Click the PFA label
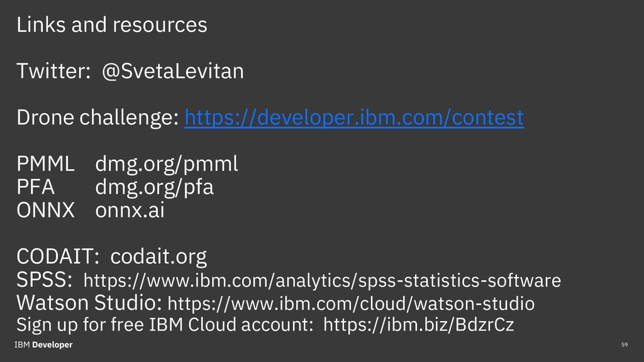 point(35,187)
